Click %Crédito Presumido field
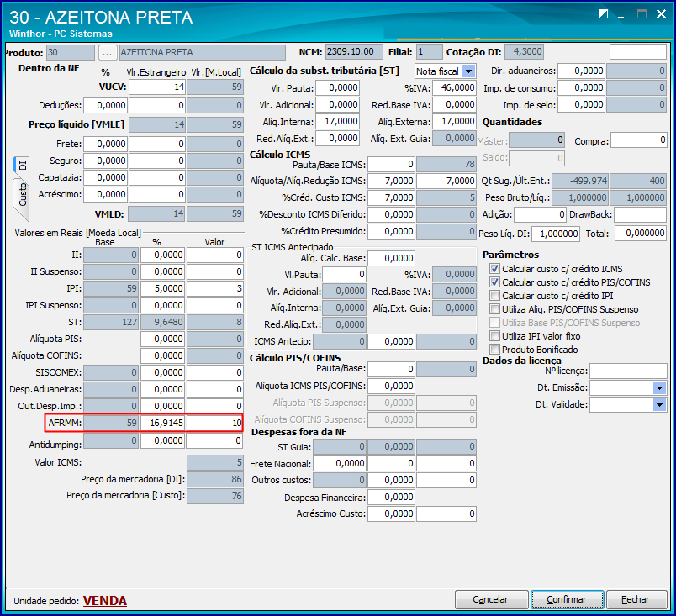Viewport: 676px width, 616px height. pyautogui.click(x=392, y=231)
